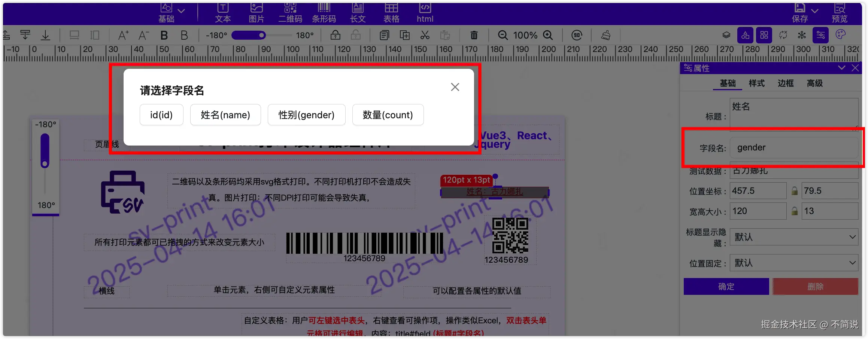This screenshot has width=868, height=339.
Task: Click the horizontal rotation slider handle
Action: (262, 35)
